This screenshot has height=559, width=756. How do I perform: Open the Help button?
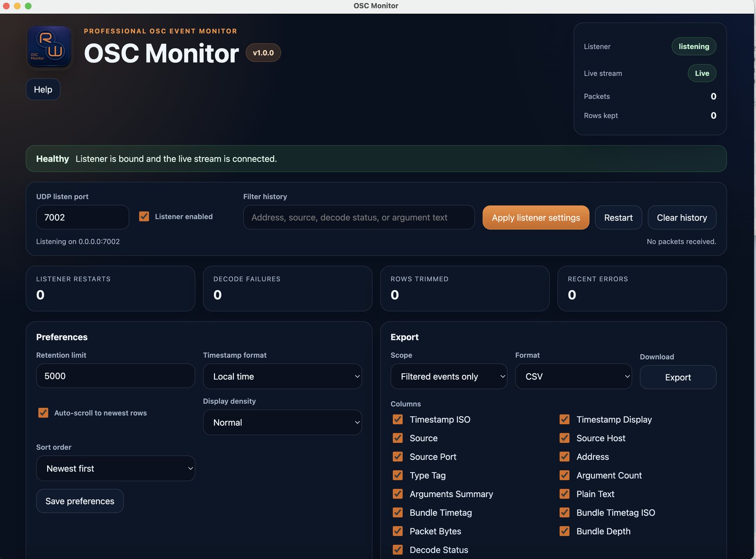coord(43,89)
